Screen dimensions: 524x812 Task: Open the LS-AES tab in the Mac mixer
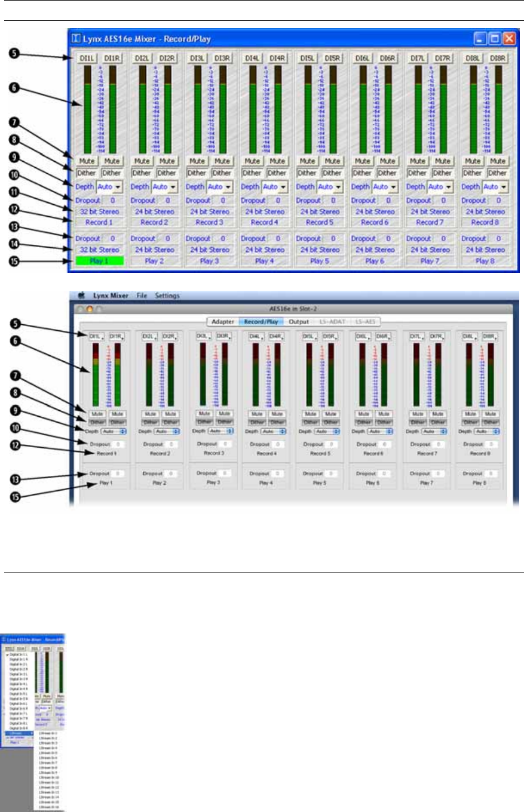point(364,321)
